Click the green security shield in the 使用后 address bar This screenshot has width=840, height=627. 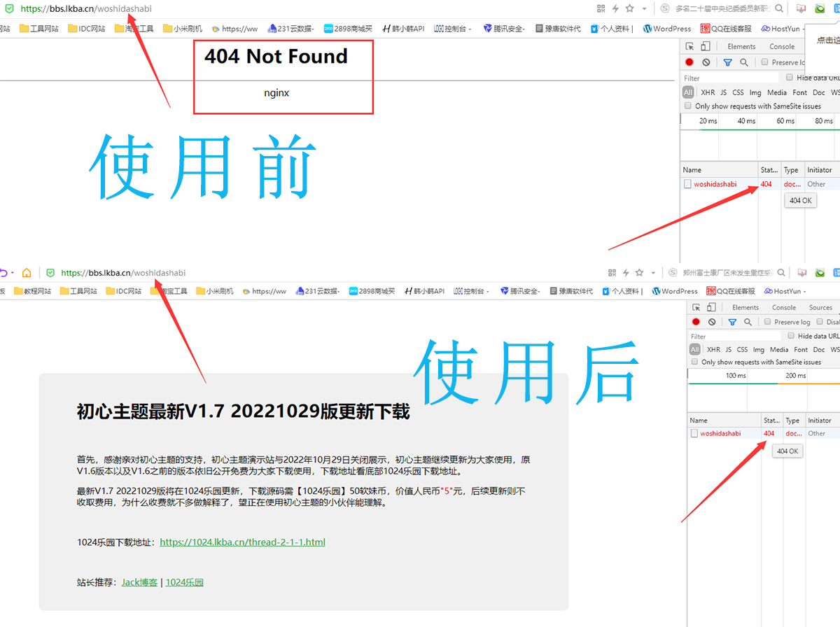pos(50,273)
